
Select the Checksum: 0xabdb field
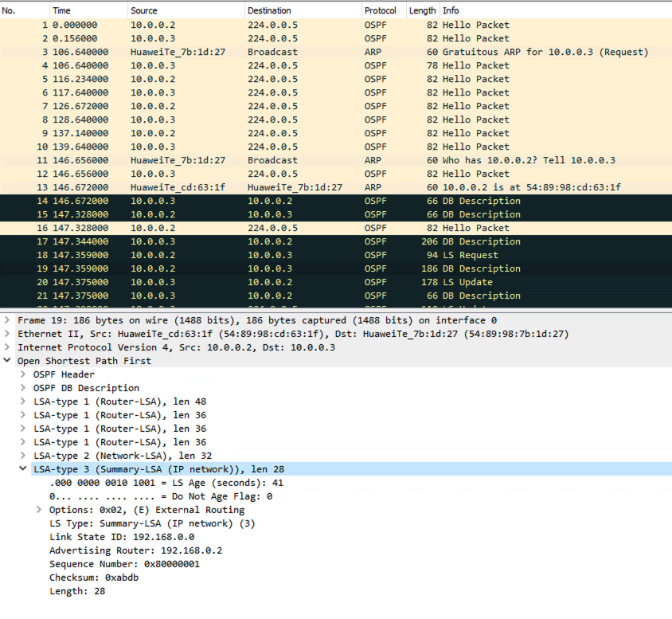coord(94,578)
